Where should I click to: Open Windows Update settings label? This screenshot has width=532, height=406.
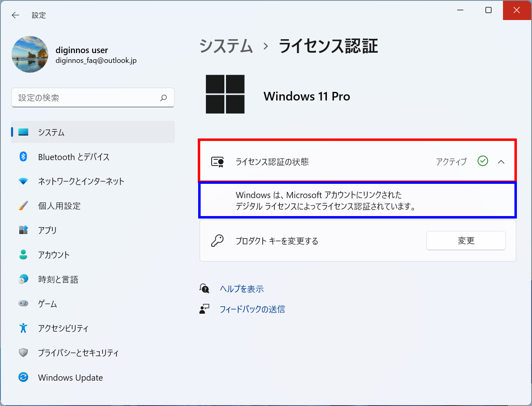[x=70, y=377]
